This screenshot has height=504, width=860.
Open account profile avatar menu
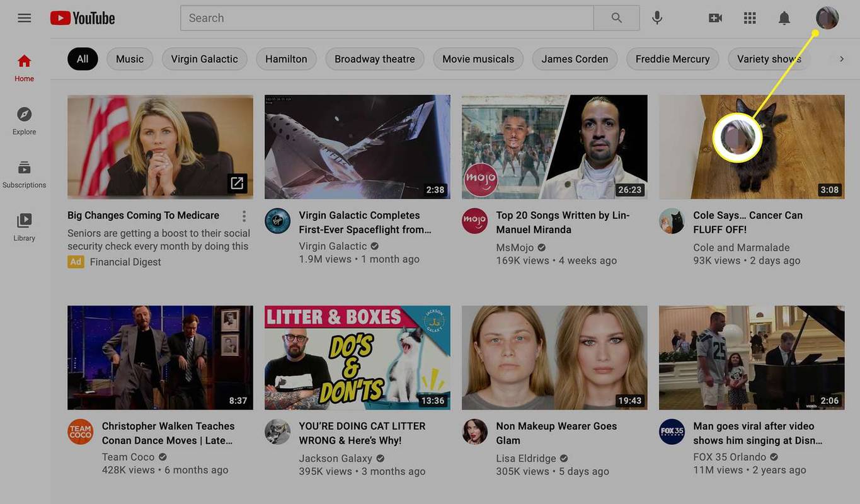coord(827,18)
